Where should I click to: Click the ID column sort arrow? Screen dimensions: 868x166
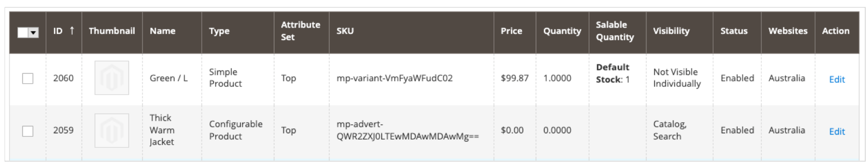pyautogui.click(x=72, y=30)
